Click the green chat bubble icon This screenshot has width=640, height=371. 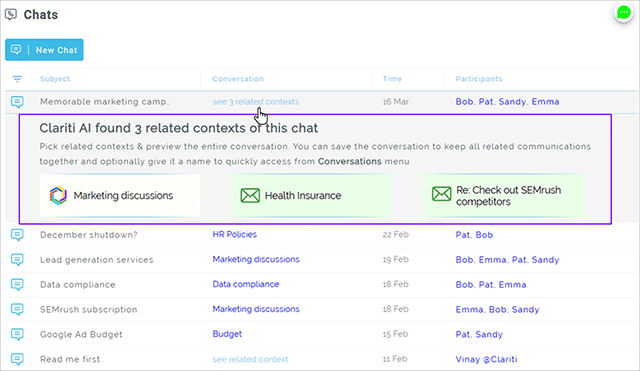(x=623, y=13)
